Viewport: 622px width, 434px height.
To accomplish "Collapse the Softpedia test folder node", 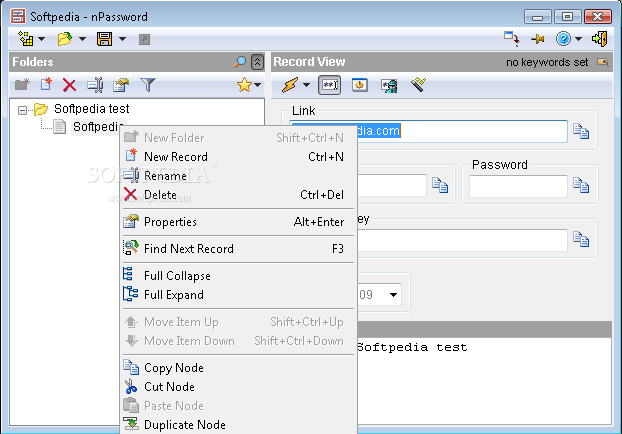I will click(23, 110).
